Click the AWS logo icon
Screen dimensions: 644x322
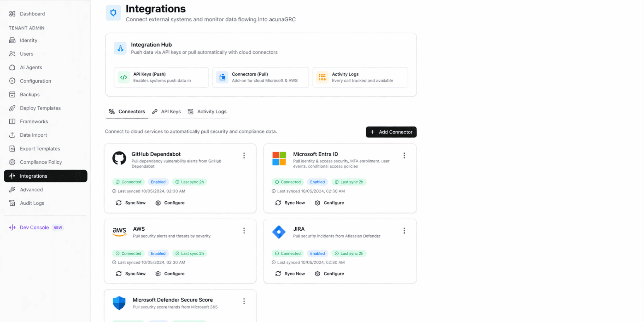119,231
